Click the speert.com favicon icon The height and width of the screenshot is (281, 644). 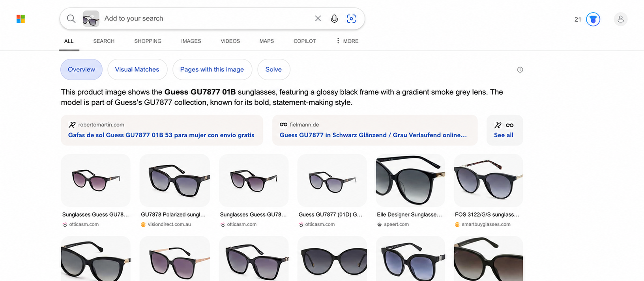pyautogui.click(x=380, y=224)
